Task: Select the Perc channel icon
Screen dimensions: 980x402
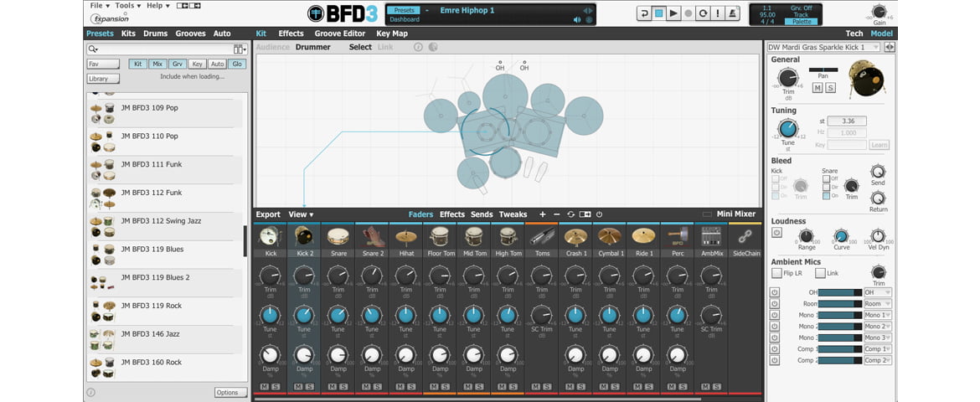Action: tap(678, 236)
